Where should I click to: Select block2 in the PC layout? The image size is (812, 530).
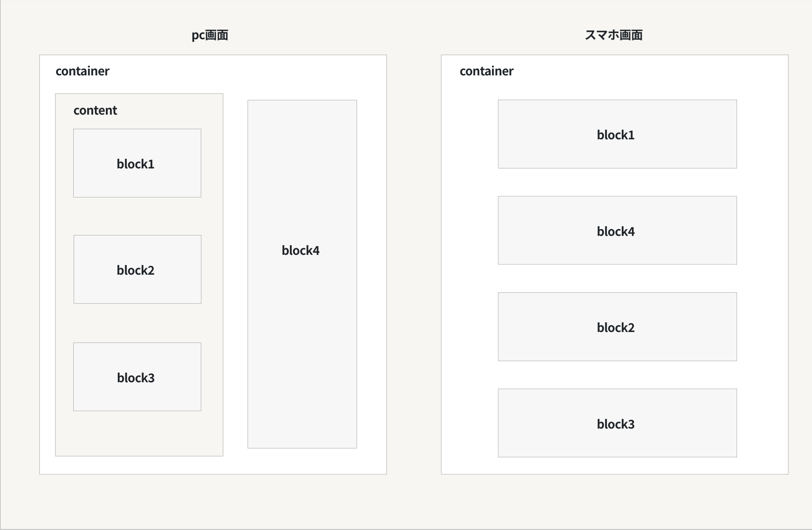tap(137, 269)
